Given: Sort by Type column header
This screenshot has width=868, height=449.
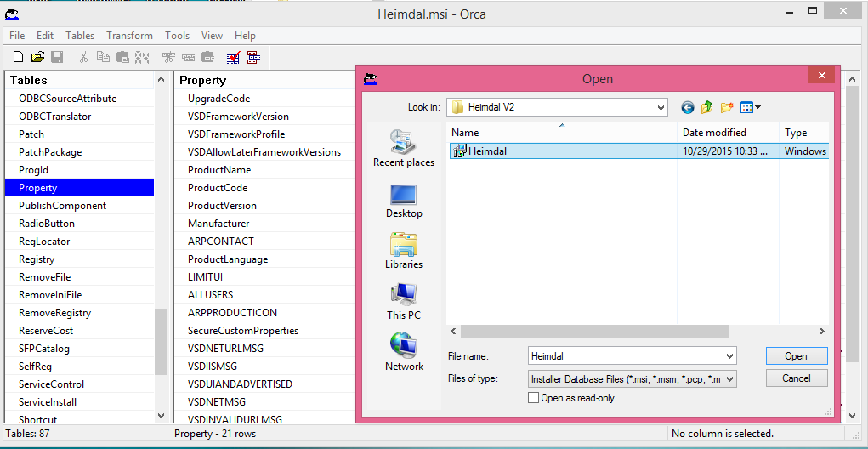Looking at the screenshot, I should (x=804, y=133).
